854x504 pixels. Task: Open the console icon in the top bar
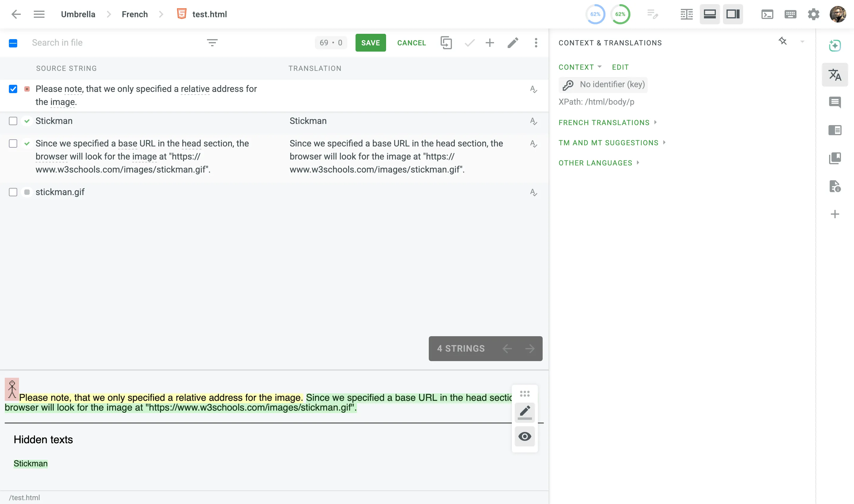tap(767, 14)
